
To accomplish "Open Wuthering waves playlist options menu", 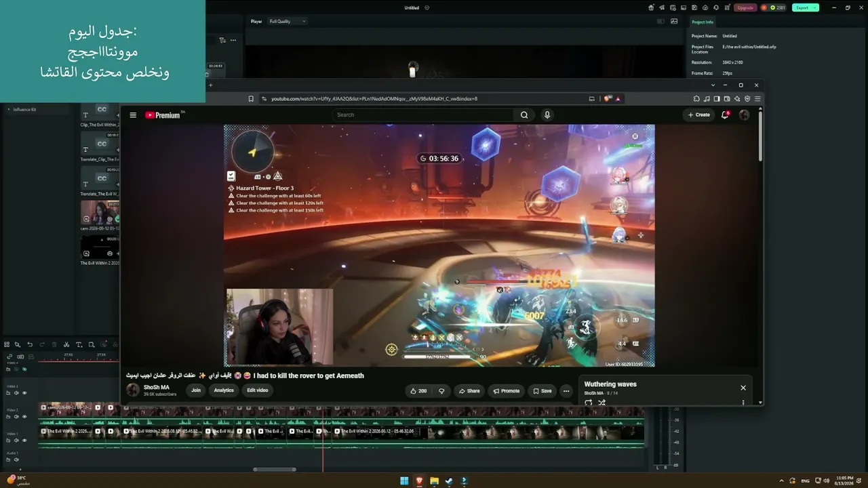I will coord(743,403).
